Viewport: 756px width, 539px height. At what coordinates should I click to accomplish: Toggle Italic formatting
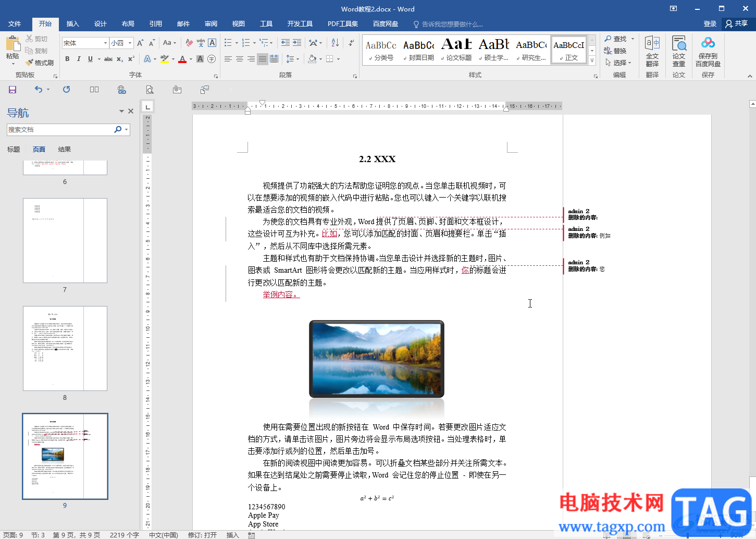coord(79,59)
